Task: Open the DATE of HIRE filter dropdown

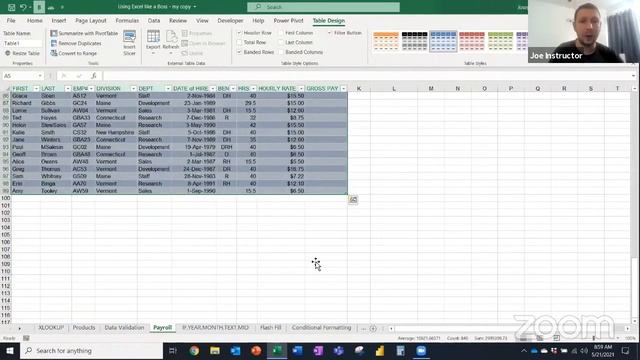Action: click(213, 89)
